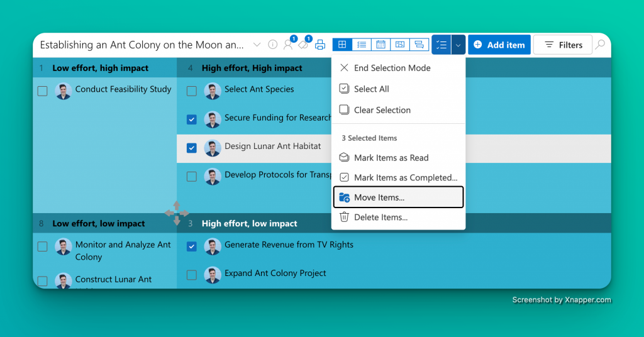Switch to the checklist list view

click(x=362, y=45)
